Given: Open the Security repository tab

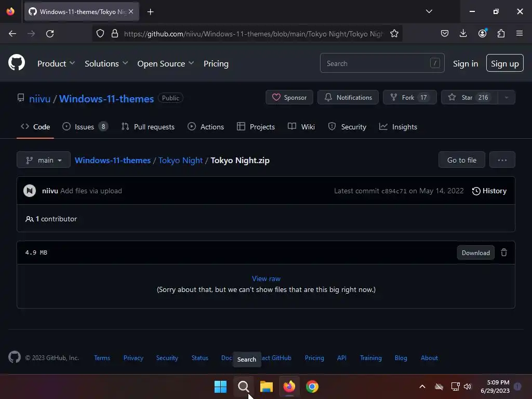Looking at the screenshot, I should [347, 127].
